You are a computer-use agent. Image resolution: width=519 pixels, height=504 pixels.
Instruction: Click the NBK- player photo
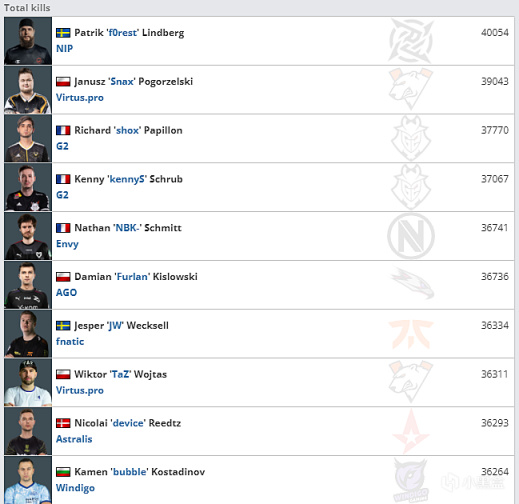point(28,236)
